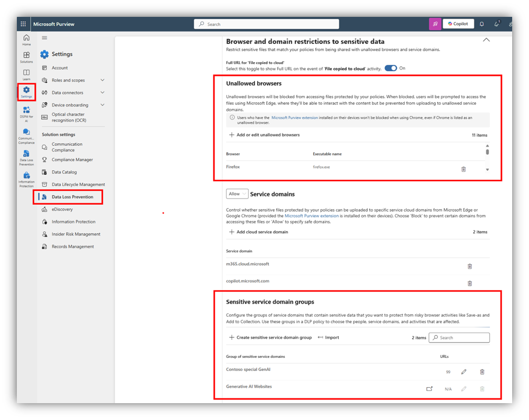Image resolution: width=529 pixels, height=420 pixels.
Task: Expand Data connectors chevron
Action: [102, 92]
